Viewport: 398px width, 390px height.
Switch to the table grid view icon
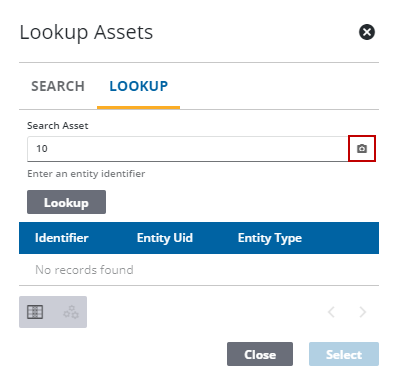tap(35, 312)
